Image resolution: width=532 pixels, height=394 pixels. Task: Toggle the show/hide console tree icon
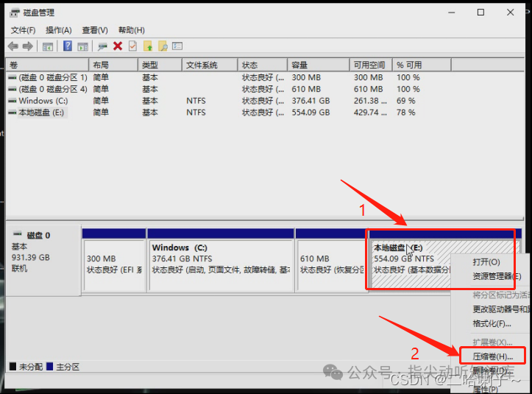click(x=48, y=46)
